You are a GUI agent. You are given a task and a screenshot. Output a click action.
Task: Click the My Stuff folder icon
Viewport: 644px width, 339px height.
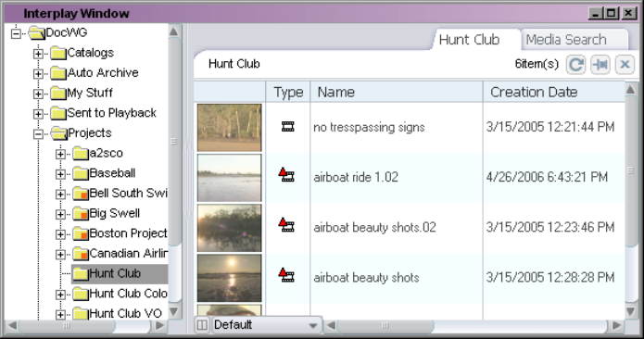(x=58, y=94)
